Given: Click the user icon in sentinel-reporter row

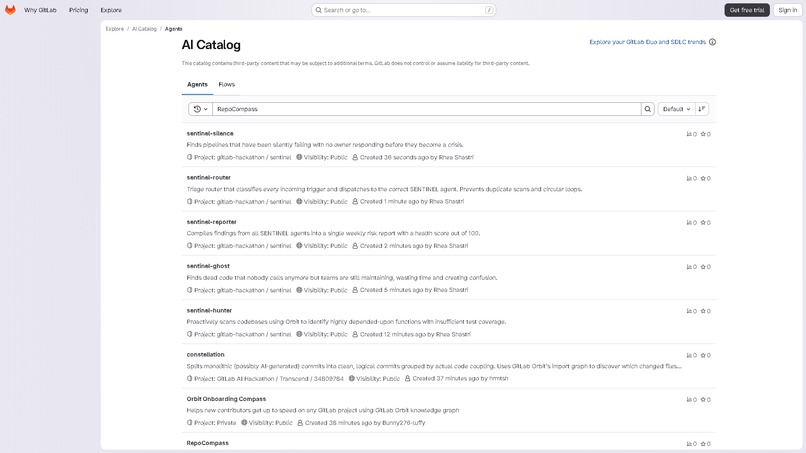Looking at the screenshot, I should [x=355, y=246].
